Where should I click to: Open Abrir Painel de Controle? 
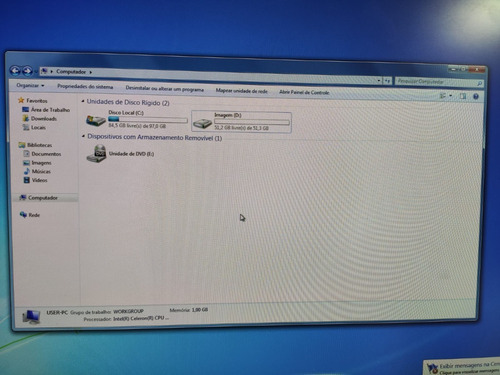(x=304, y=92)
